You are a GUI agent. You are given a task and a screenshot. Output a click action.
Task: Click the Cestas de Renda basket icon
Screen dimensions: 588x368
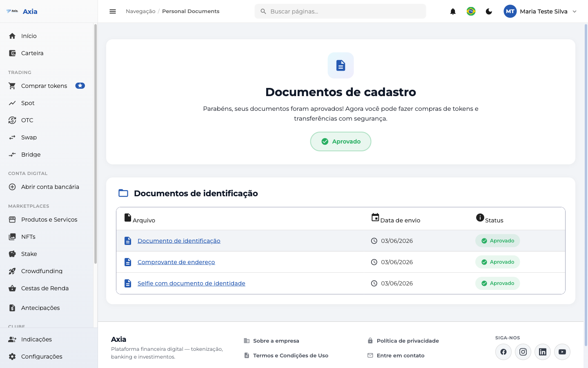coord(12,288)
